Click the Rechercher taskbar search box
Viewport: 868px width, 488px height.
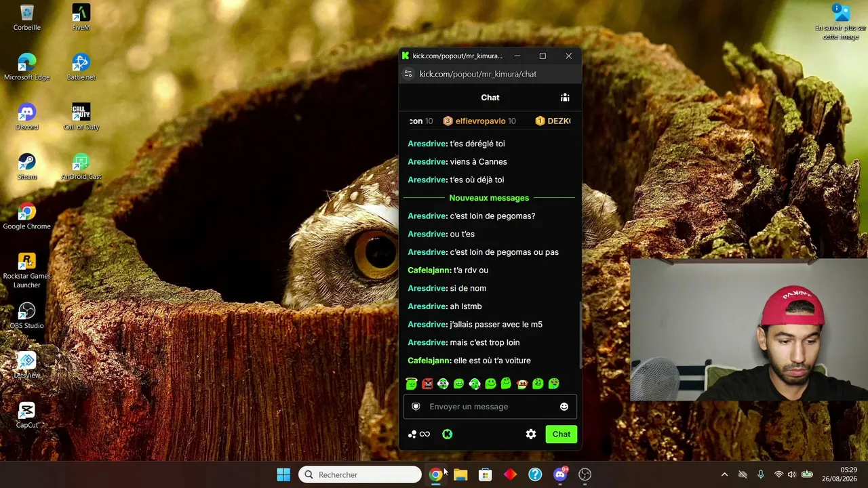click(360, 474)
